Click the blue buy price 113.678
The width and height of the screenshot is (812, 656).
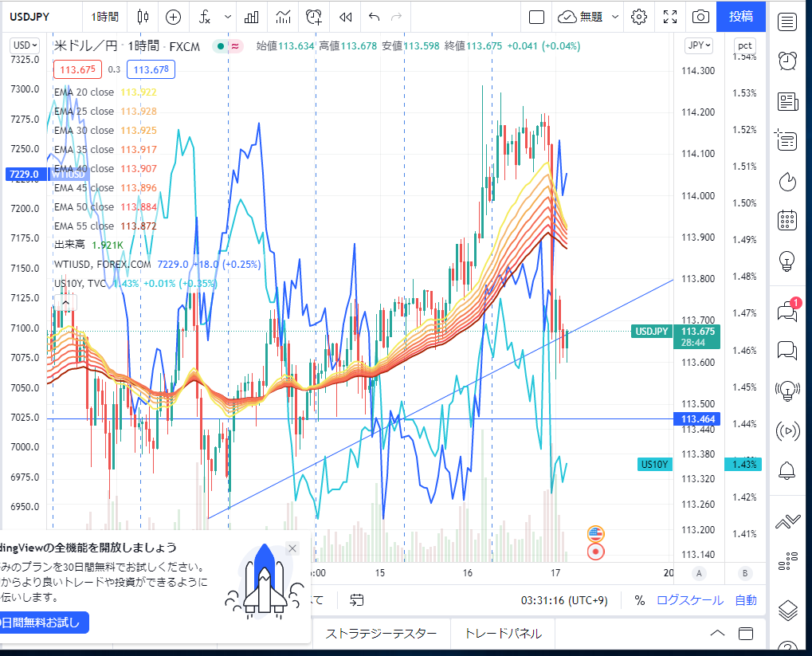coord(151,69)
